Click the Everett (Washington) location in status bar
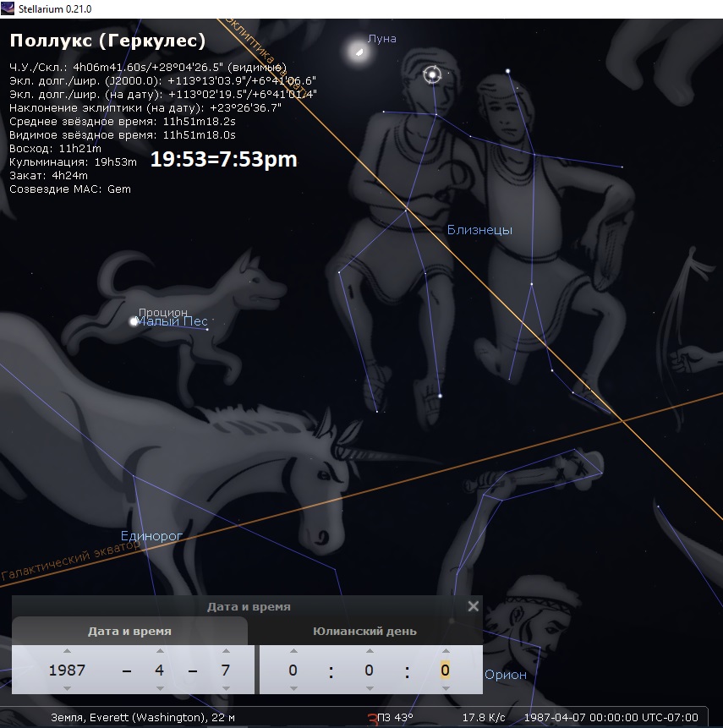This screenshot has width=723, height=728. 143,717
